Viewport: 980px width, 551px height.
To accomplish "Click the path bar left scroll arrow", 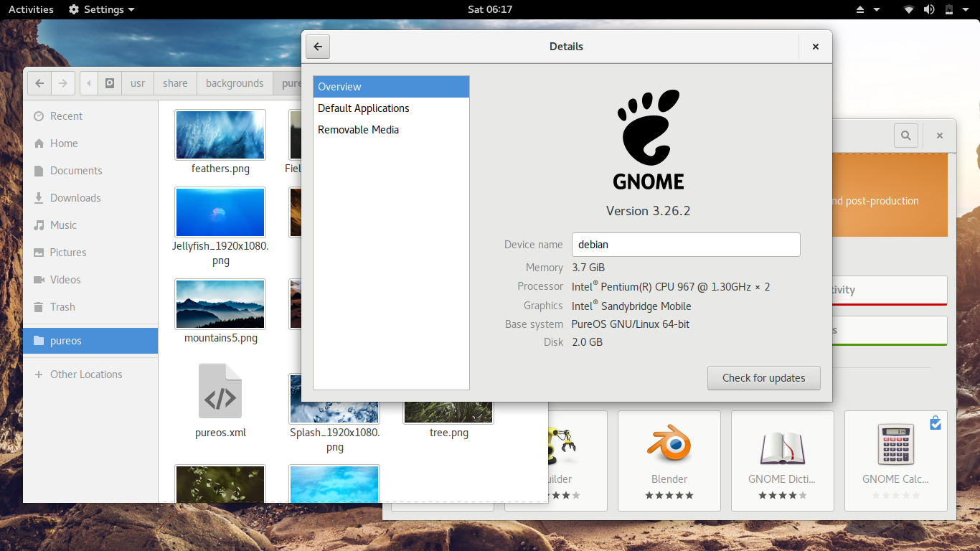I will 89,83.
